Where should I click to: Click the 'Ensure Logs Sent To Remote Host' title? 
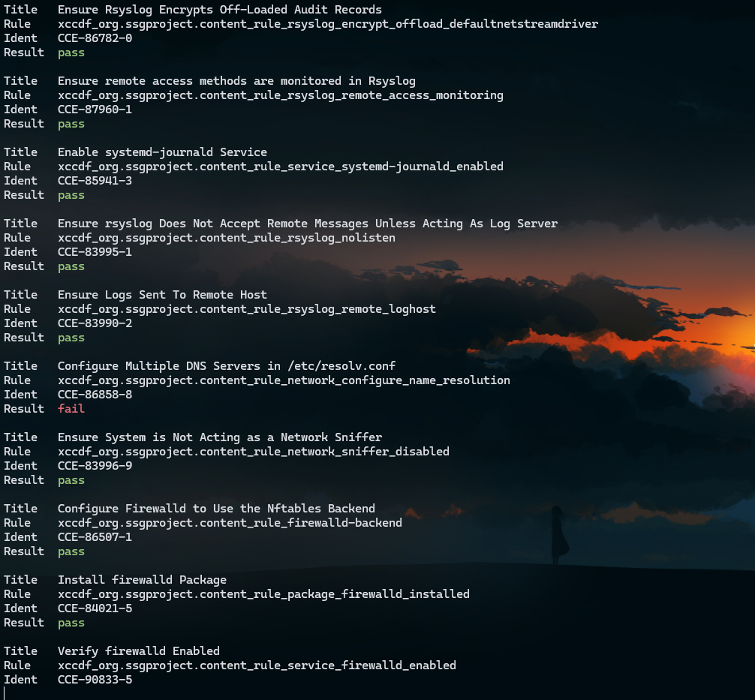pyautogui.click(x=162, y=295)
